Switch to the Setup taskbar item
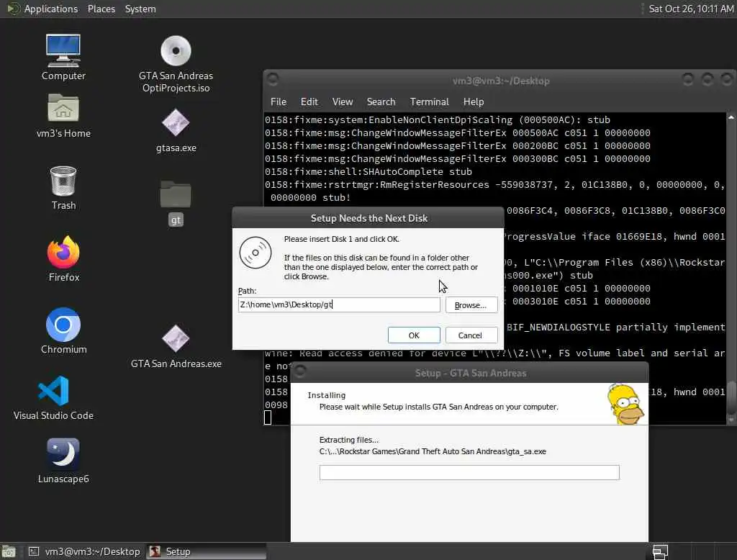This screenshot has width=737, height=560. pyautogui.click(x=205, y=551)
